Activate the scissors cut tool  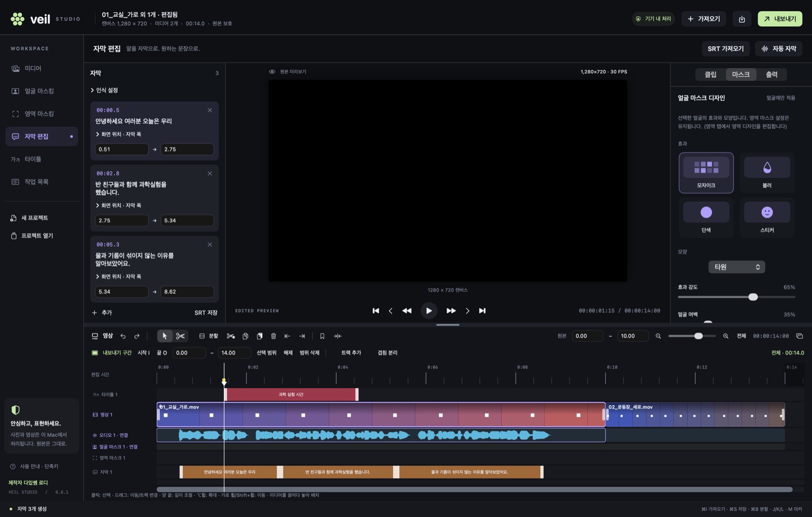[x=180, y=336]
